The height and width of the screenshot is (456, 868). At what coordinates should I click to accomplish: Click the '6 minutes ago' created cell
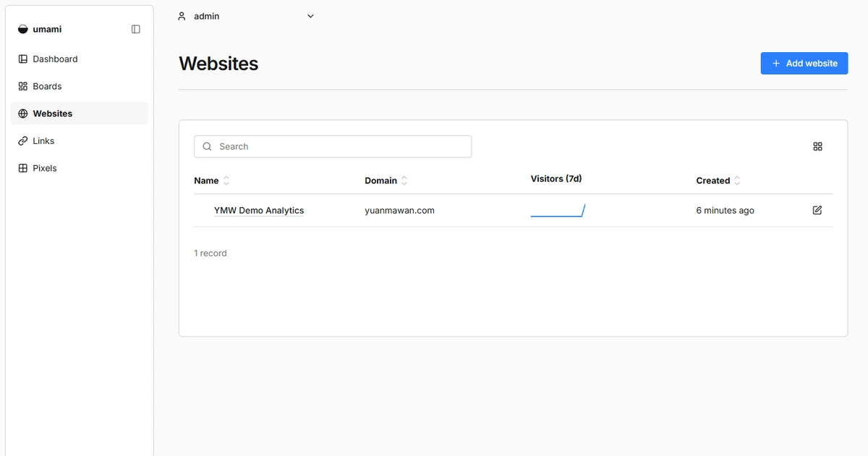point(725,211)
